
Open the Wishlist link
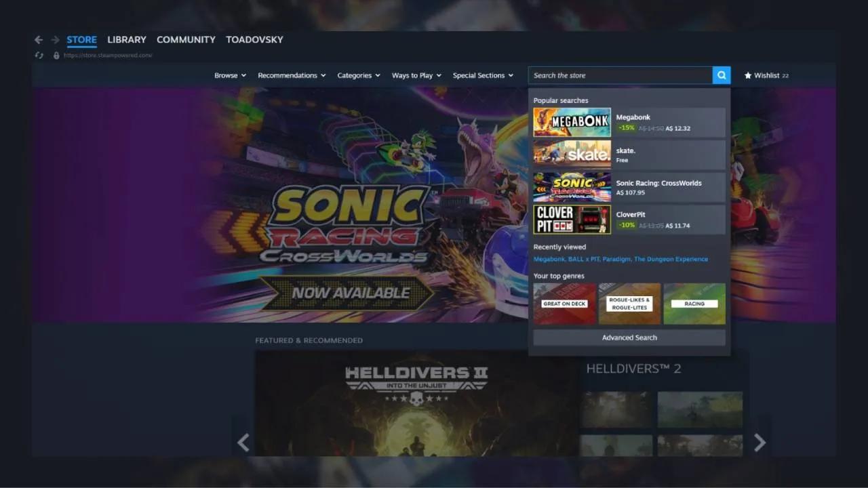[x=766, y=75]
